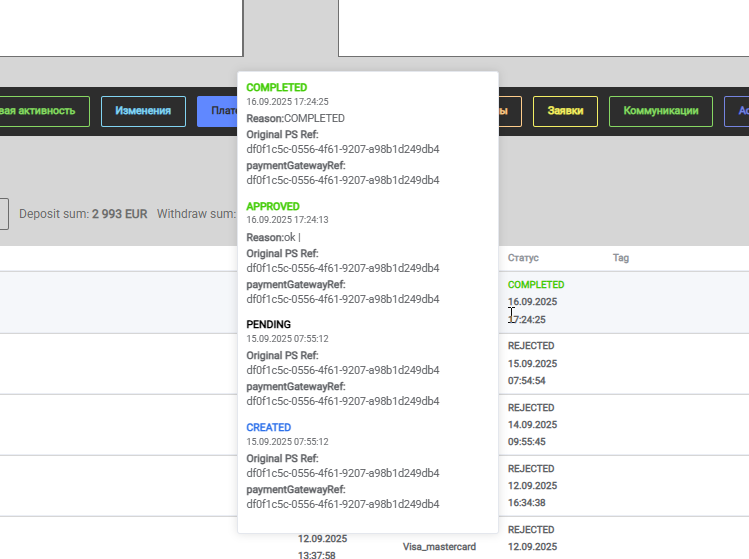
Task: Open the Заявки tab
Action: click(x=565, y=111)
